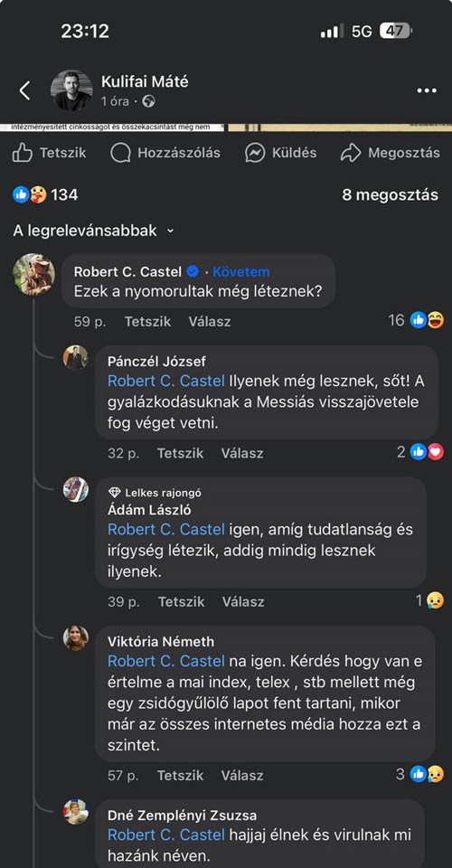
Task: Tap the thumbs-up Tetszik icon under the post
Action: (22, 153)
